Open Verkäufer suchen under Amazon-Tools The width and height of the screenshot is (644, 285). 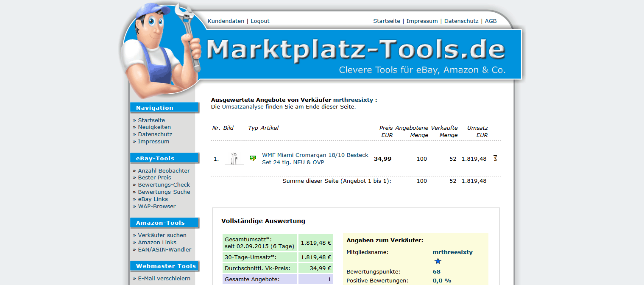pyautogui.click(x=162, y=235)
